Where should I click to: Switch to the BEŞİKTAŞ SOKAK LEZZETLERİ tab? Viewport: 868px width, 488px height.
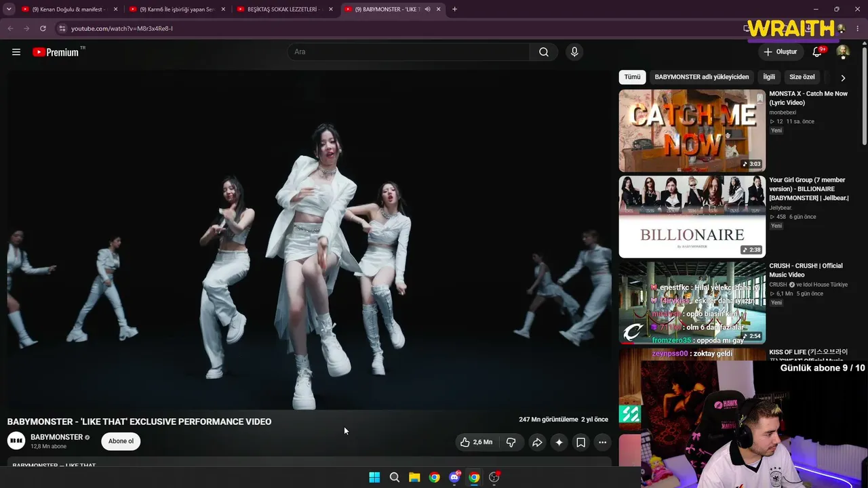coord(283,9)
